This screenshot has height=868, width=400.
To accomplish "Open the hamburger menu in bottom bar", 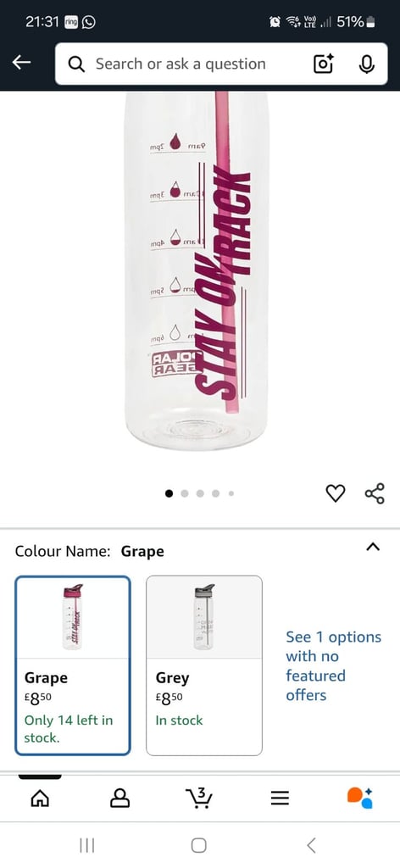I will (280, 798).
